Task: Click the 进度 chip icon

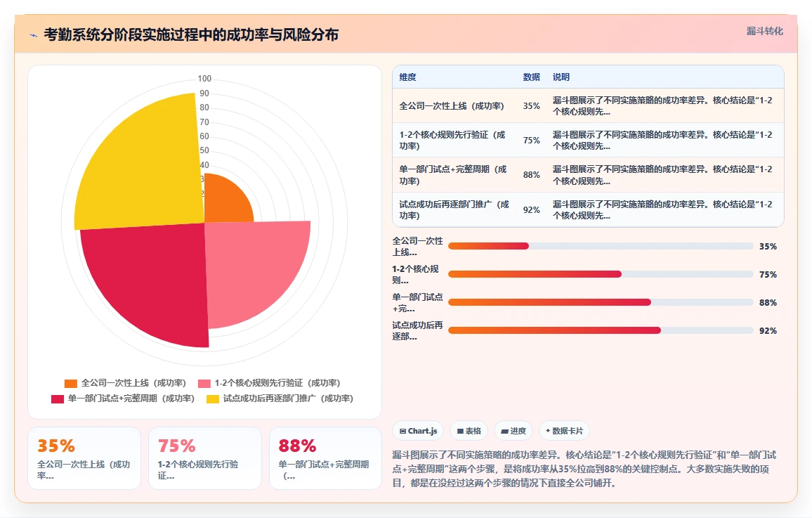Action: (x=504, y=431)
